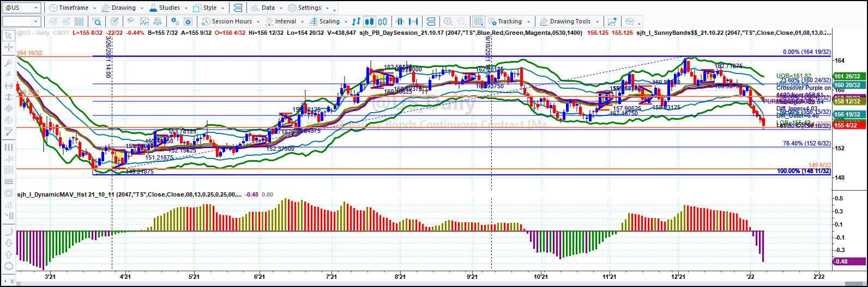Viewport: 868px width, 287px height.
Task: Click the zoom in magnifier
Action: coord(448,21)
